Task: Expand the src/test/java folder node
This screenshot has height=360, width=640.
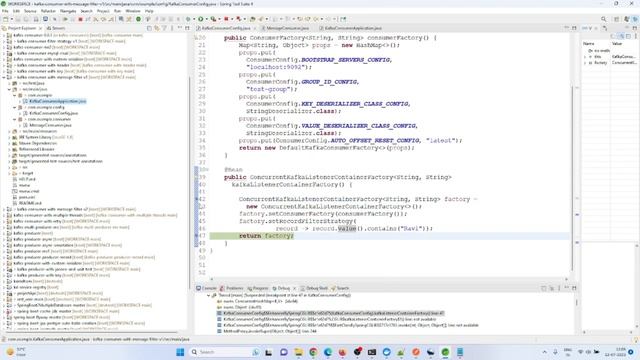Action: pos(9,83)
